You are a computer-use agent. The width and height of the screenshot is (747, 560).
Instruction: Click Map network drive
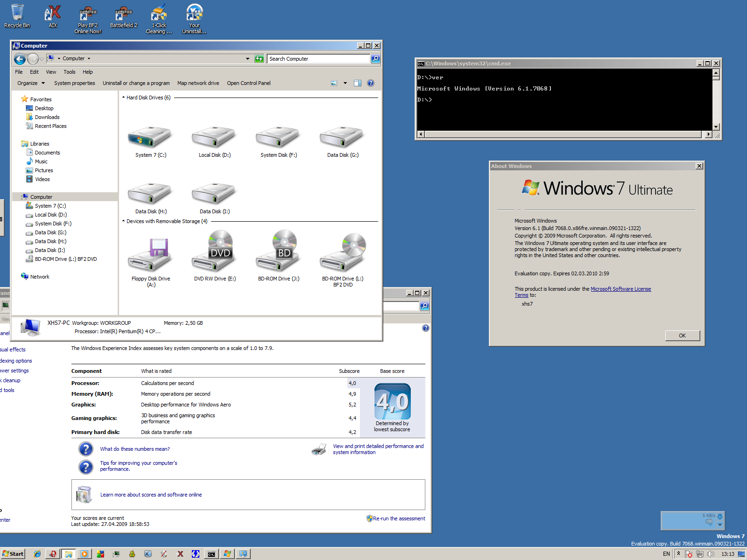[x=198, y=83]
